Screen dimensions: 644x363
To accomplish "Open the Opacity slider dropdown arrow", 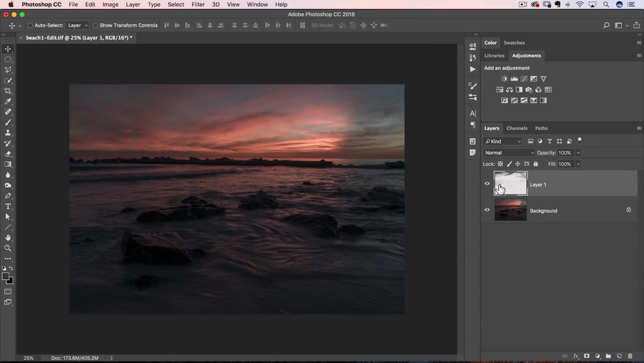I will pos(578,153).
